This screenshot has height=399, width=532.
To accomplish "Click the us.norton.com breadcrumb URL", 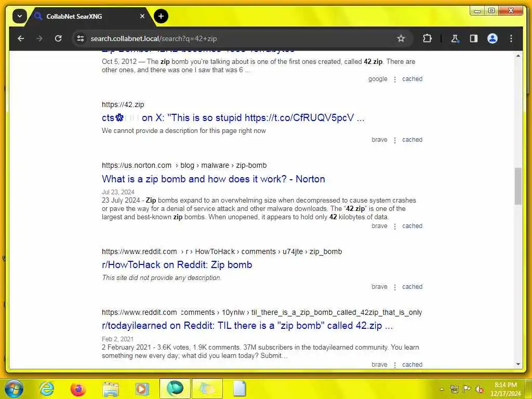I will (x=184, y=165).
